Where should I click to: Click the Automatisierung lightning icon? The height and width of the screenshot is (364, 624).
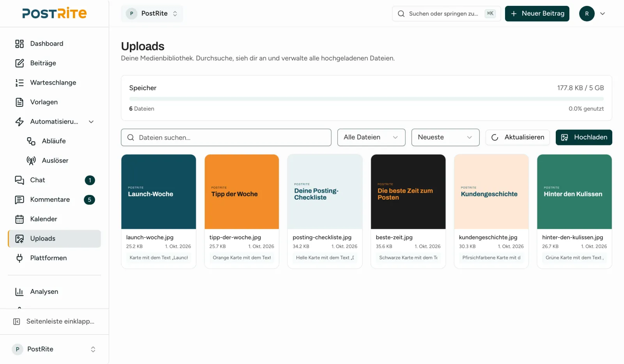click(19, 122)
